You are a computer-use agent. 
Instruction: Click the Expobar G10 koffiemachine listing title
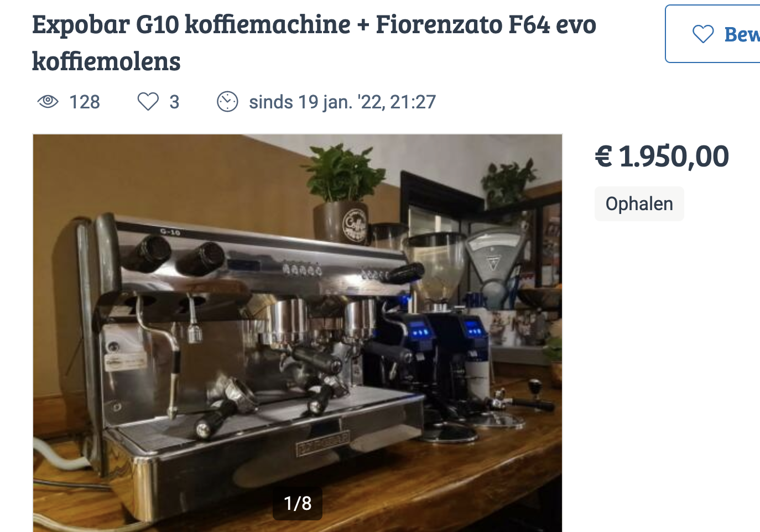pyautogui.click(x=314, y=43)
